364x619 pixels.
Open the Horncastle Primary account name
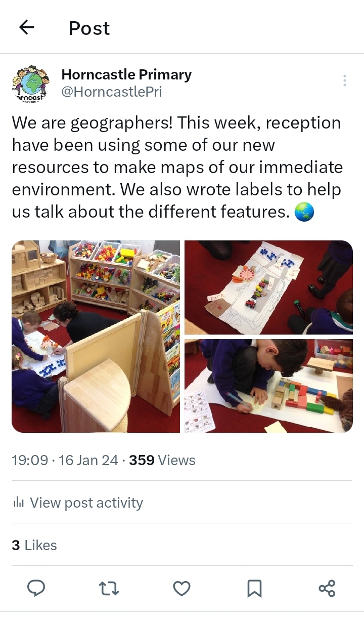[x=126, y=74]
